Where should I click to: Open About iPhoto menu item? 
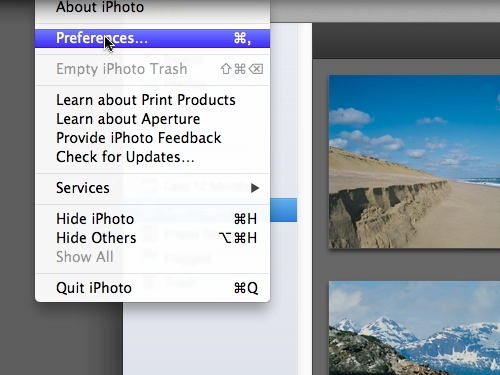[152, 7]
